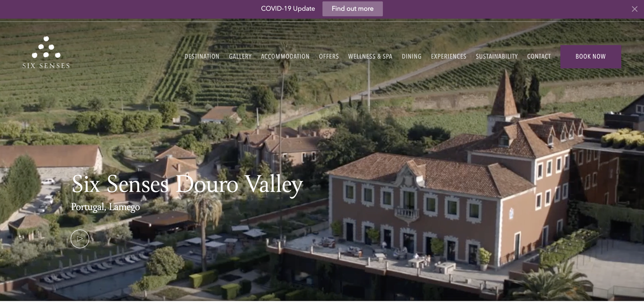The image size is (644, 308).
Task: View the Offers section
Action: 329,56
